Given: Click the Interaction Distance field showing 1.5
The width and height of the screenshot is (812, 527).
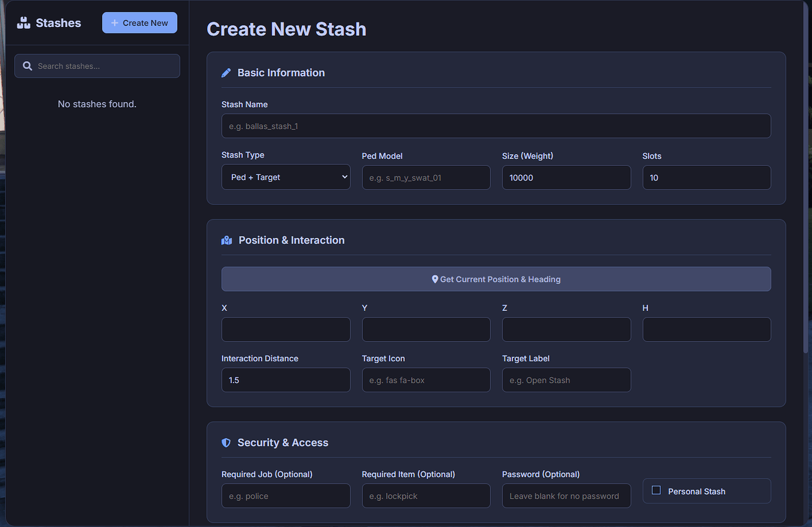Looking at the screenshot, I should (285, 380).
